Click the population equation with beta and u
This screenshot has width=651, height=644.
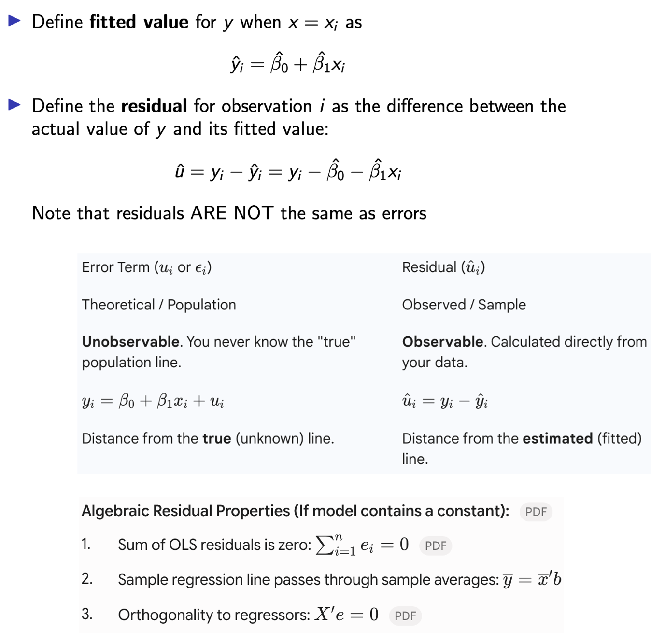click(153, 401)
